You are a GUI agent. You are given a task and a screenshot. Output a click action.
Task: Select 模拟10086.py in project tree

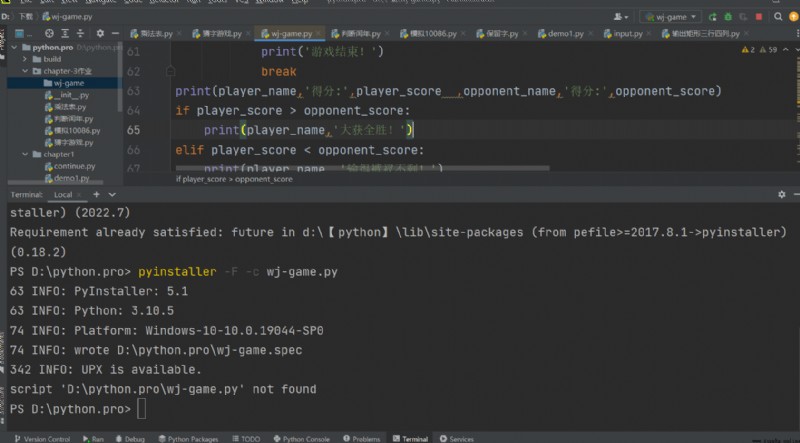[x=72, y=131]
